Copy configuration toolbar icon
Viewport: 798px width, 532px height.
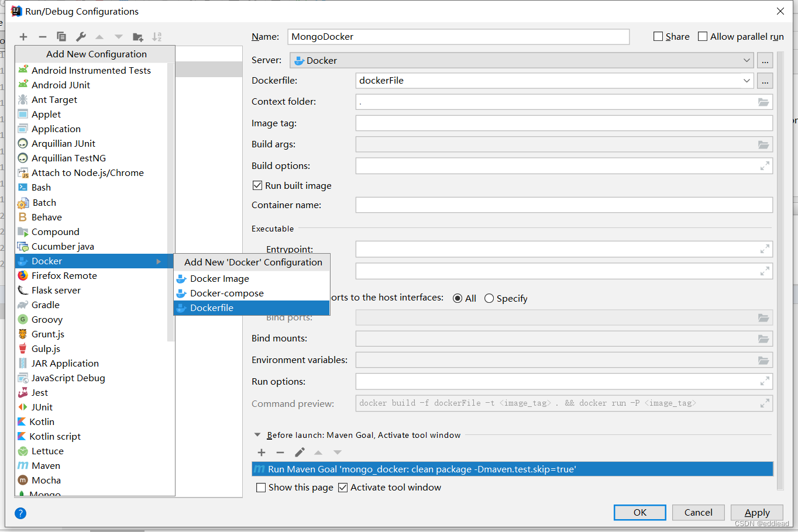[x=61, y=37]
